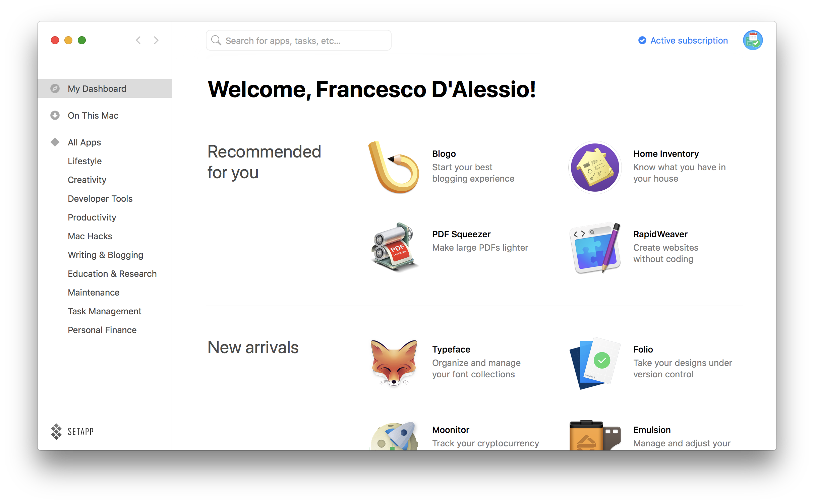Go back with the left arrow
The width and height of the screenshot is (814, 504).
[x=138, y=40]
